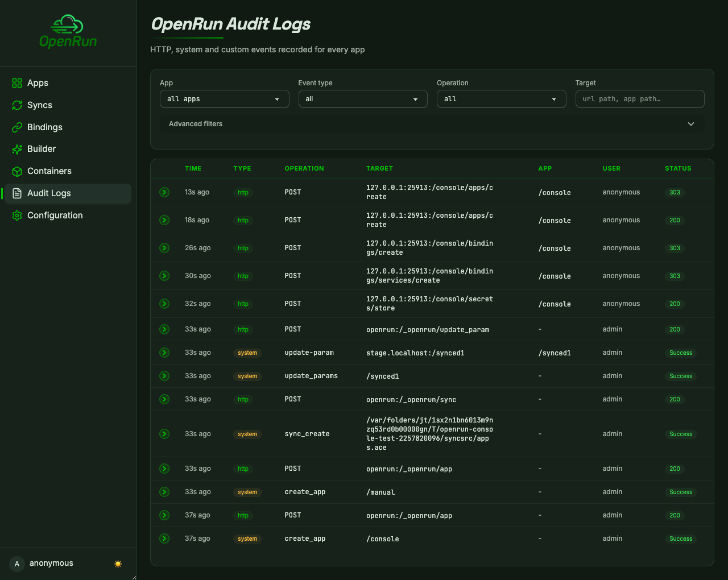Image resolution: width=728 pixels, height=580 pixels.
Task: Expand the Advanced filters section
Action: point(432,124)
